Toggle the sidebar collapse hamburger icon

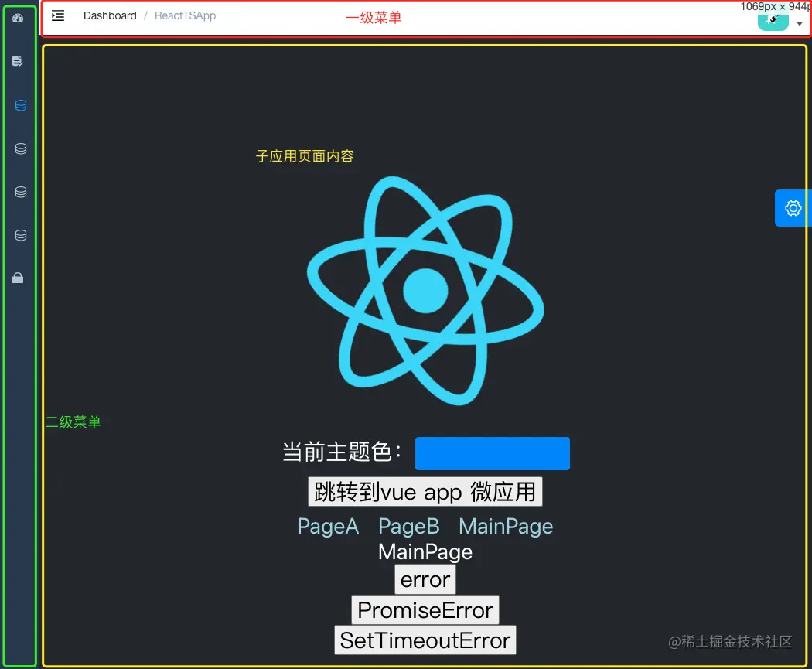(x=58, y=15)
